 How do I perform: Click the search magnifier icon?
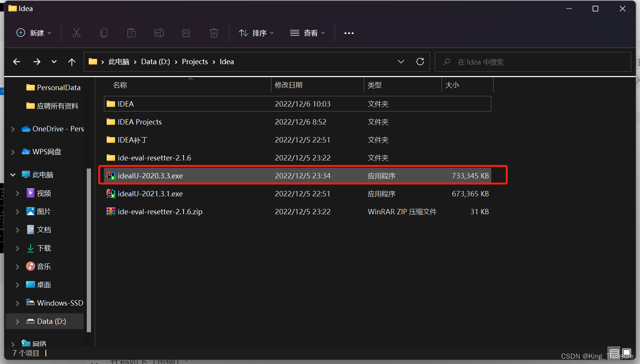[x=447, y=61]
